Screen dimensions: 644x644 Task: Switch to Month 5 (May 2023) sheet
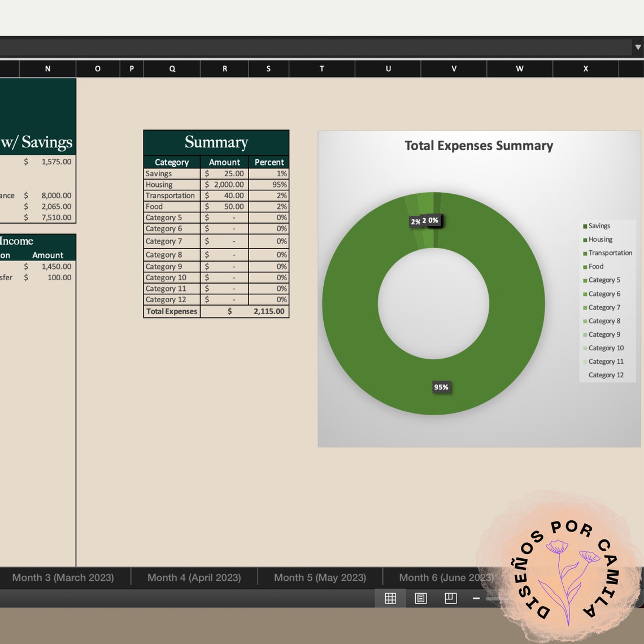point(320,577)
